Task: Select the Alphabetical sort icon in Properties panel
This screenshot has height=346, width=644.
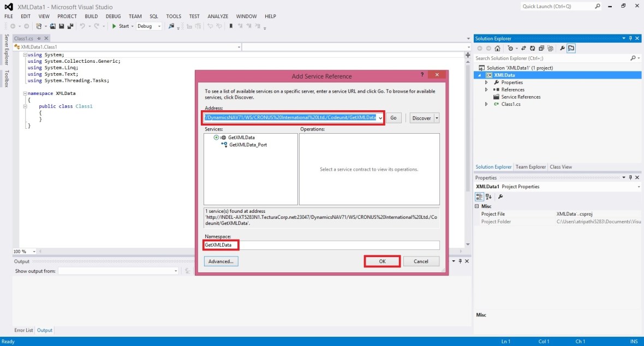Action: tap(488, 196)
